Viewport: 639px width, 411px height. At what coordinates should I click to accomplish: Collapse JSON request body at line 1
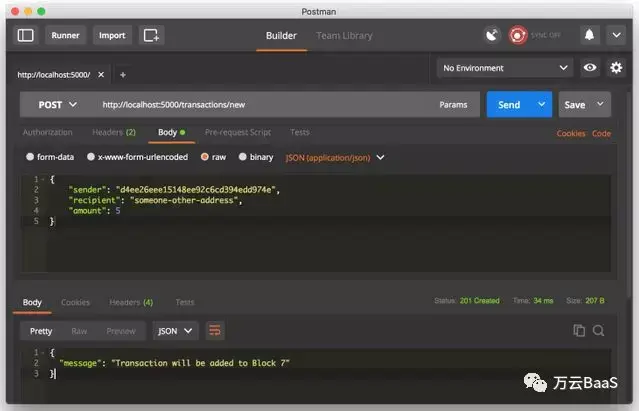coord(43,179)
